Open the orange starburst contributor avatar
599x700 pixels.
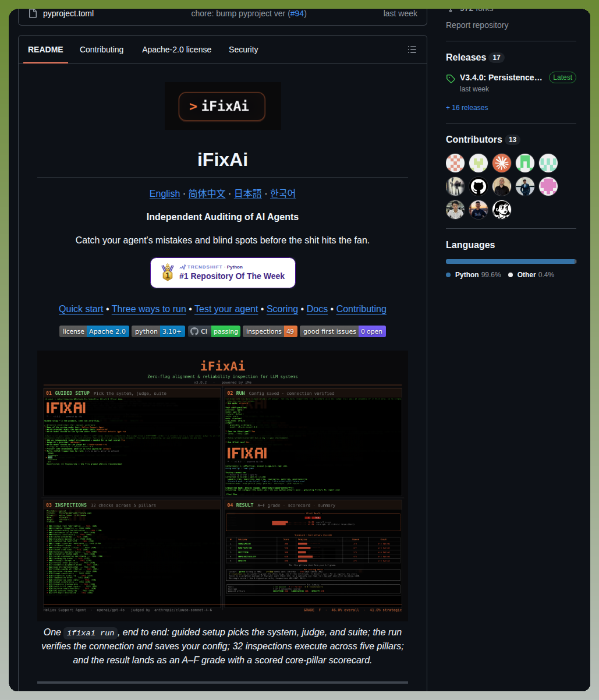click(x=502, y=163)
